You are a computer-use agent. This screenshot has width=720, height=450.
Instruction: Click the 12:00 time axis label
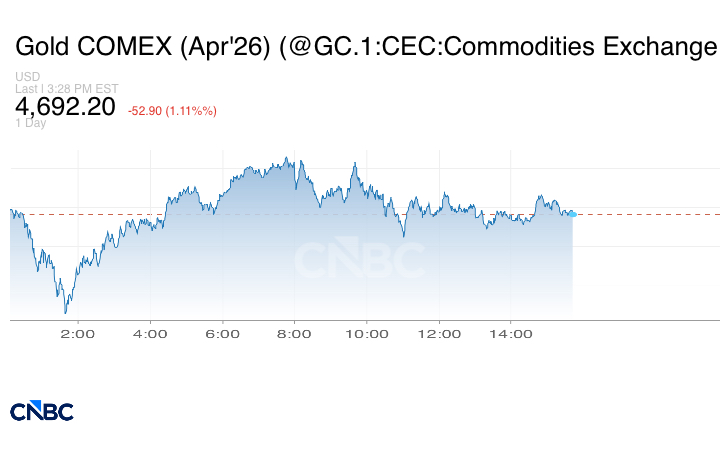438,334
